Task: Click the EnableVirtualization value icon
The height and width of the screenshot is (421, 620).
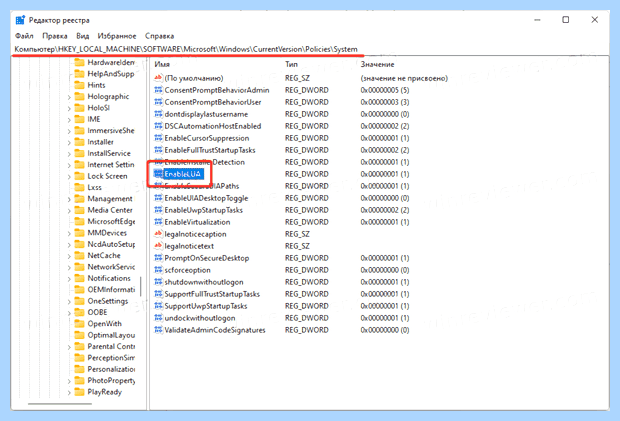Action: 158,222
